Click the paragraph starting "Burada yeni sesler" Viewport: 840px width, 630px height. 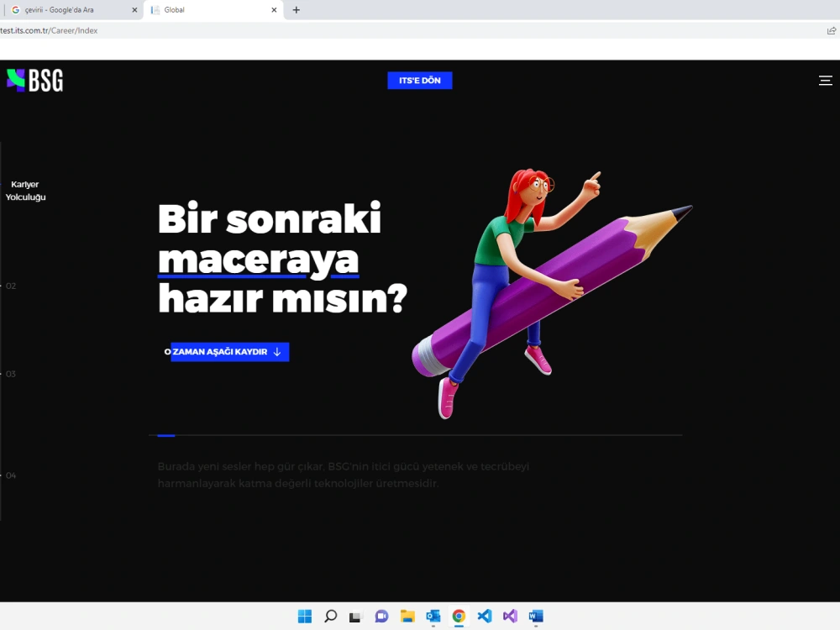[x=344, y=475]
